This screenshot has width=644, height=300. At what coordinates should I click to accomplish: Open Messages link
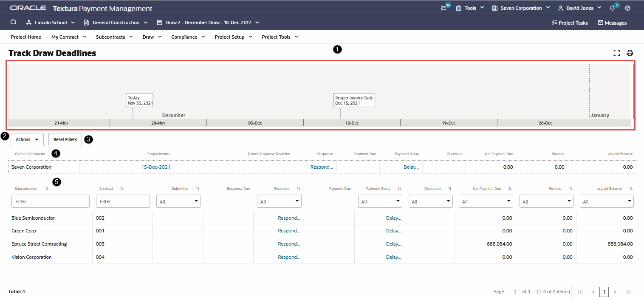coord(612,23)
